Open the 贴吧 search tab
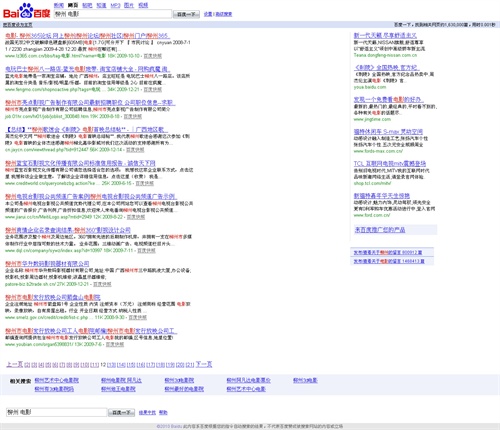This screenshot has width=500, height=430. pos(87,5)
